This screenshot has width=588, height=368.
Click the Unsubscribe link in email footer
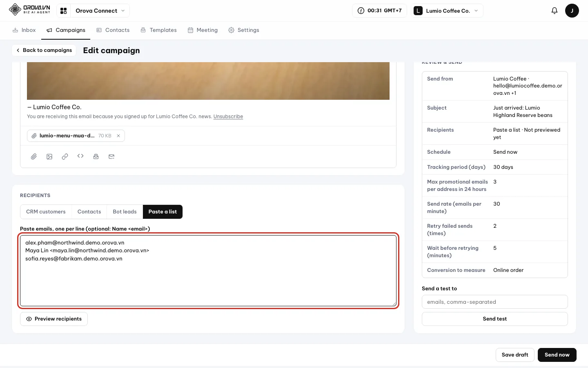228,117
